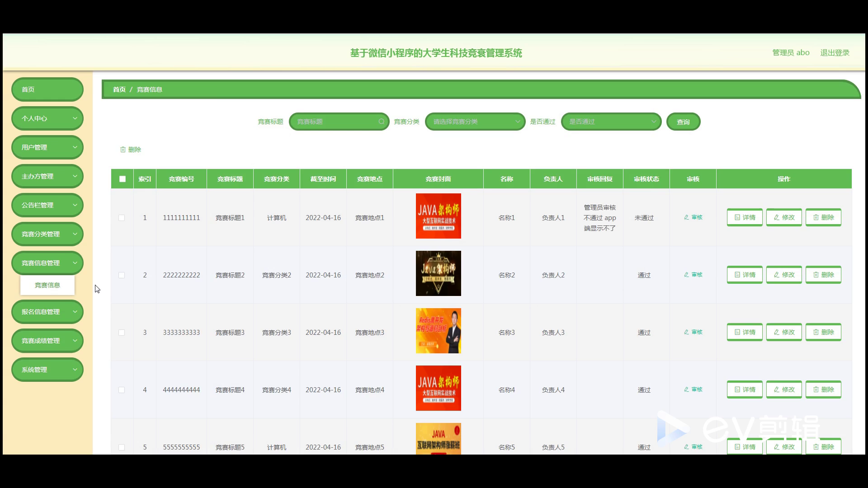Screen dimensions: 868x488
Task: Click 竞赛编号 column header
Action: coord(181,179)
